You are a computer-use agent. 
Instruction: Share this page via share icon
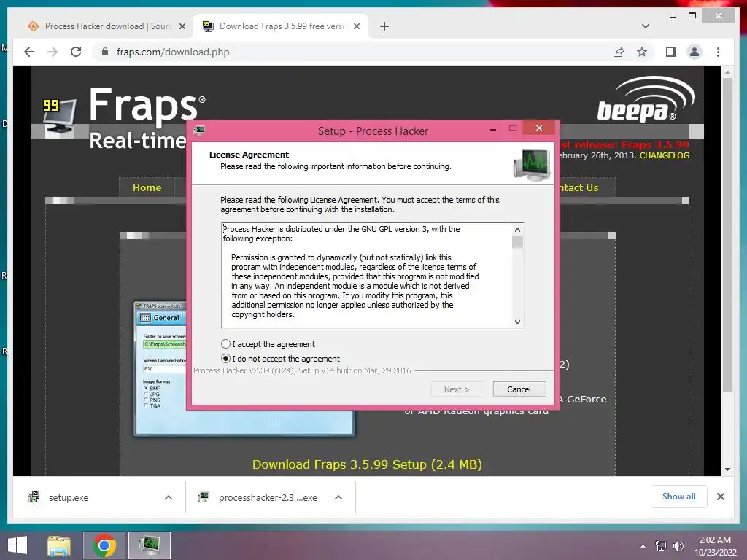click(x=619, y=52)
